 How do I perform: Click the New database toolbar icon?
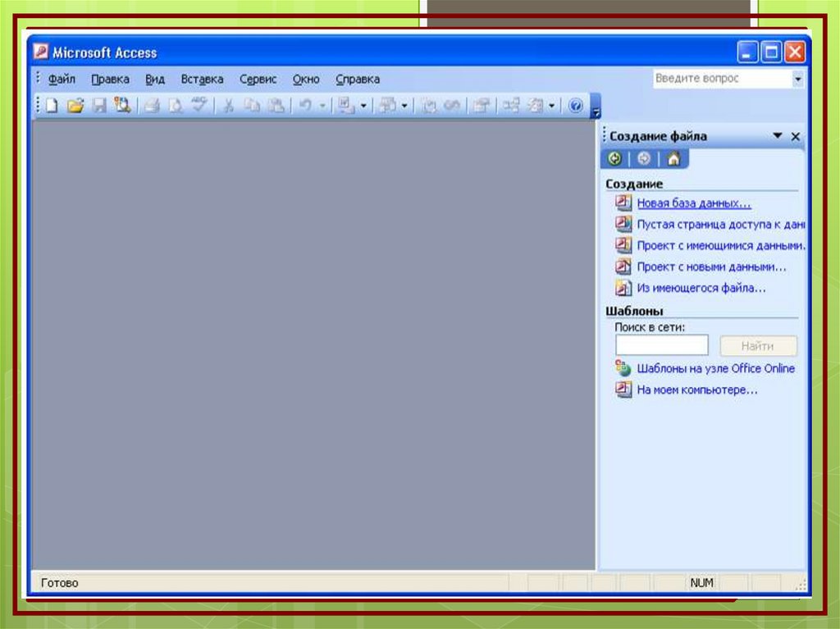coord(52,106)
